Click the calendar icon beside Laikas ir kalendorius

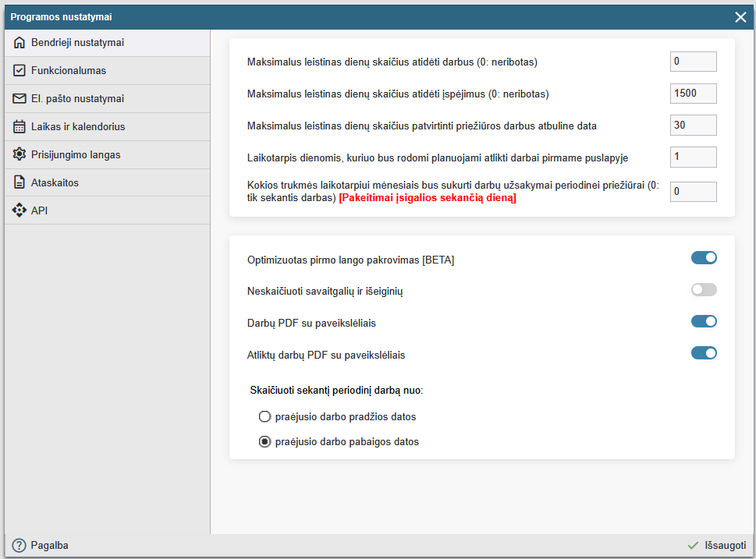[x=20, y=126]
